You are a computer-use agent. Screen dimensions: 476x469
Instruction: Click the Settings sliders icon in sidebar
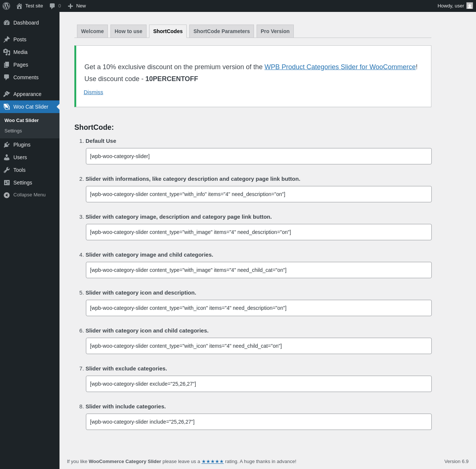tap(7, 183)
